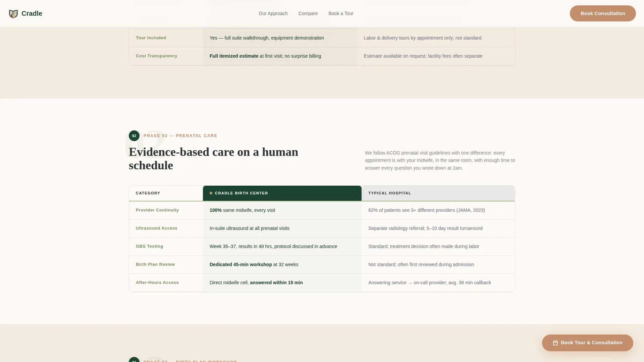Screen dimensions: 644x362
Task: Click '100% same midwife, every visit' cell
Action: [282, 210]
